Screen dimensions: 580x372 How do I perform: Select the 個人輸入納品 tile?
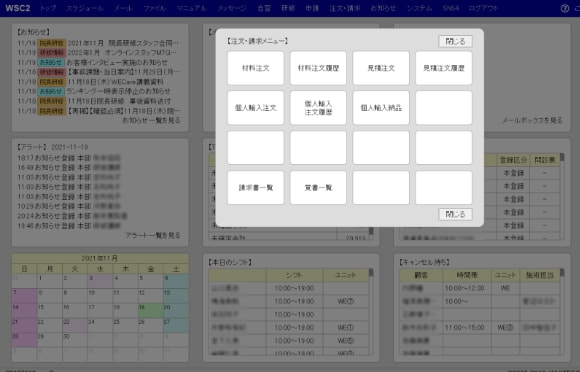381,108
